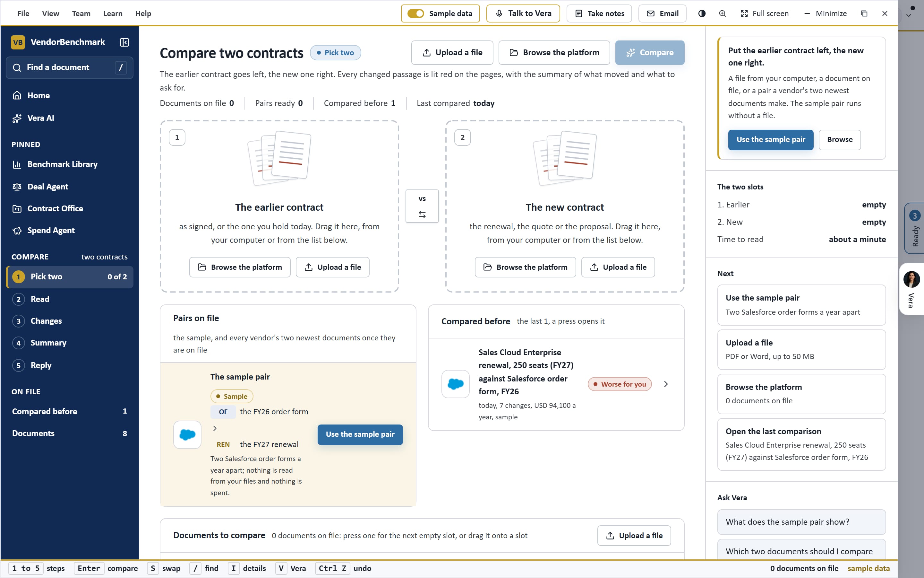Image resolution: width=924 pixels, height=578 pixels.
Task: Open the previous comparison via its chevron arrow
Action: click(x=666, y=384)
